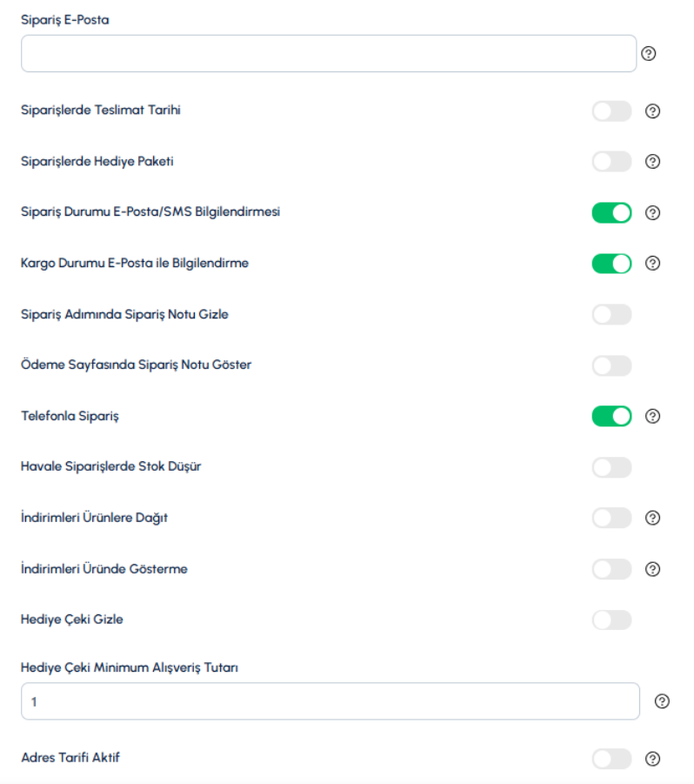The height and width of the screenshot is (784, 694).
Task: Turn off Telefonla Sipariş switch
Action: click(x=611, y=416)
